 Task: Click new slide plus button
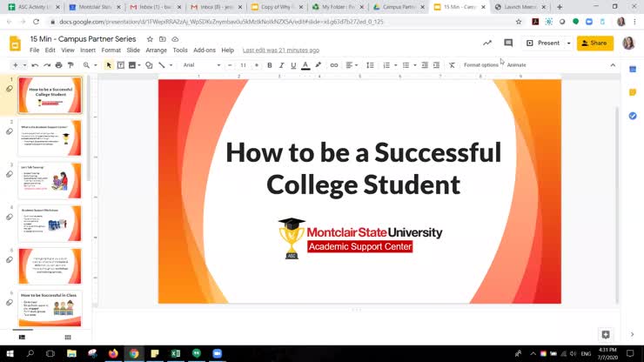point(15,65)
